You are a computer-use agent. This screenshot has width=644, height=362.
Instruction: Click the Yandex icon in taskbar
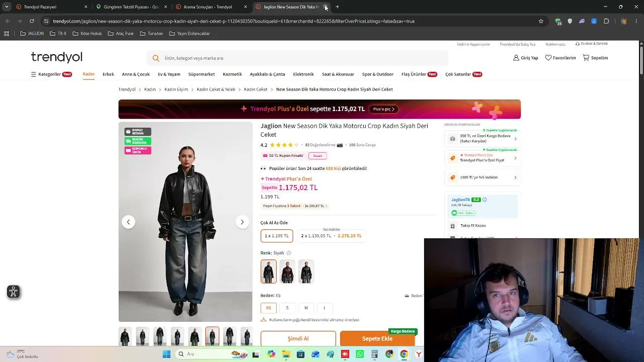tap(419, 354)
